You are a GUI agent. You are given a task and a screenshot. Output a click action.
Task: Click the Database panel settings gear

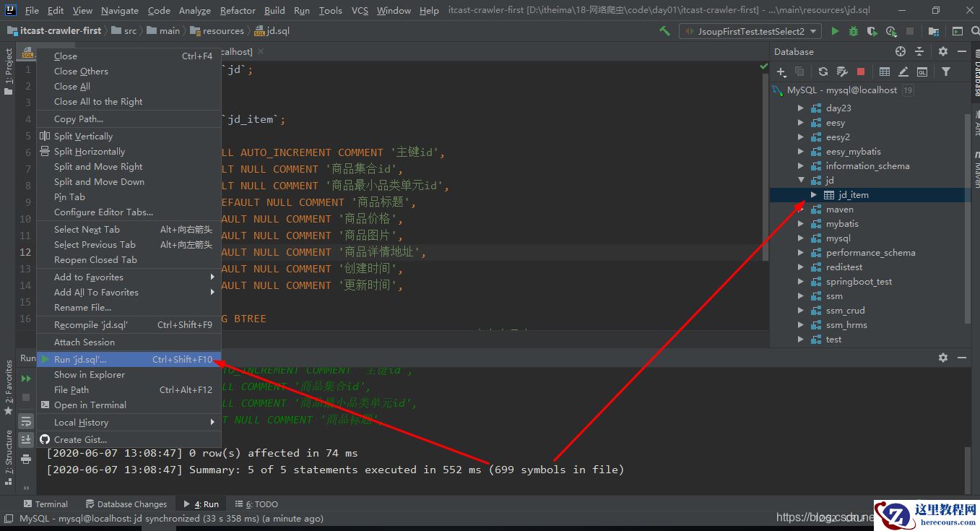[x=942, y=51]
